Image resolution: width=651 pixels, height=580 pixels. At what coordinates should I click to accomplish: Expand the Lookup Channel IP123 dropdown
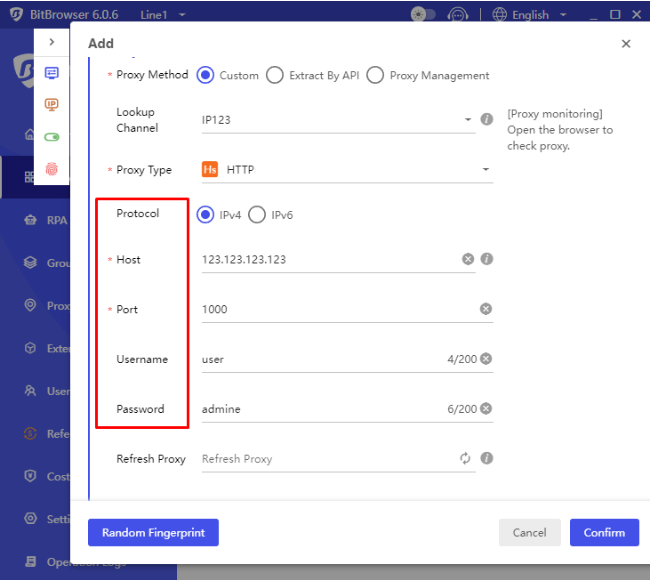click(x=337, y=120)
